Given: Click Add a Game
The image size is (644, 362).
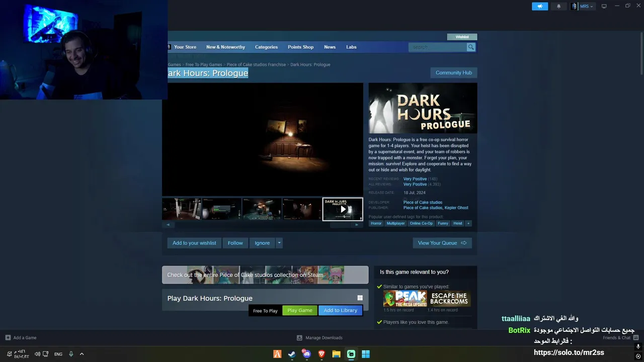Looking at the screenshot, I should [21, 338].
